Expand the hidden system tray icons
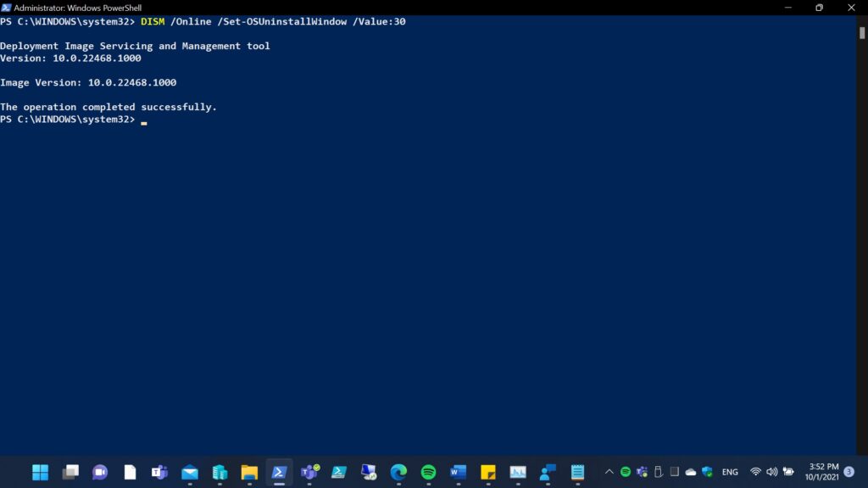 pos(609,472)
